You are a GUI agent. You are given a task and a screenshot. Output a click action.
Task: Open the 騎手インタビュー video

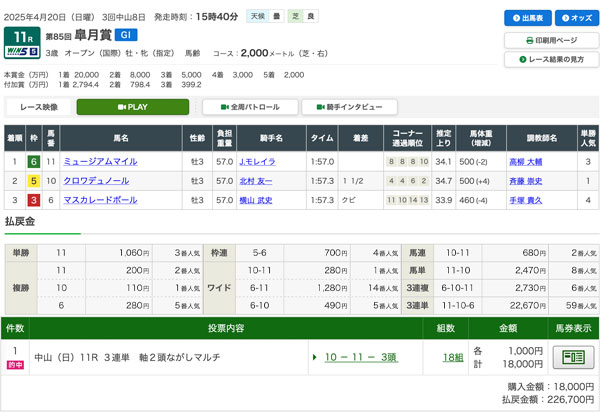pyautogui.click(x=348, y=107)
